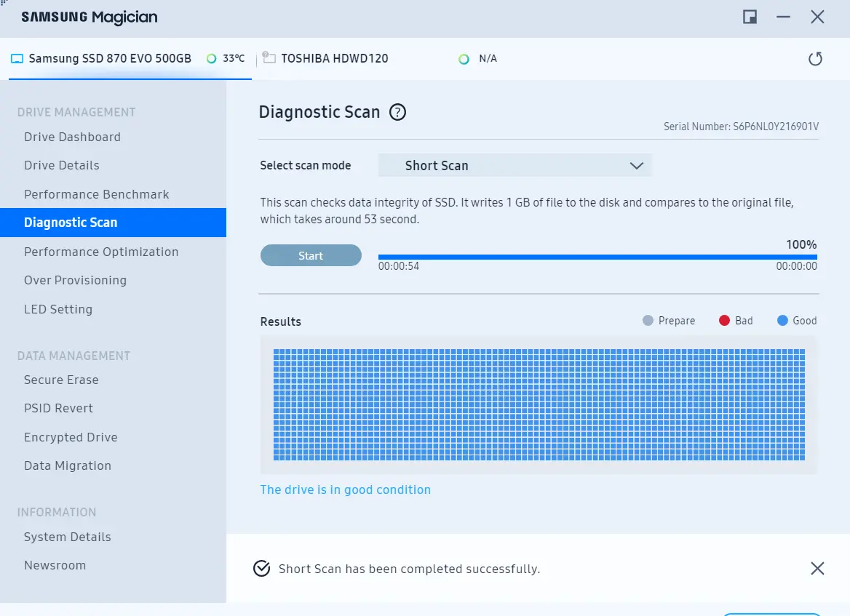Close the Samsung Magician window
The image size is (850, 616).
[x=817, y=17]
